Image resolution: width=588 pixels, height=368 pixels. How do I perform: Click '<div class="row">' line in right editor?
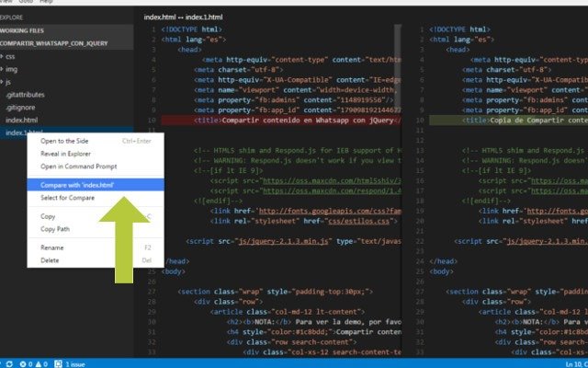496,302
